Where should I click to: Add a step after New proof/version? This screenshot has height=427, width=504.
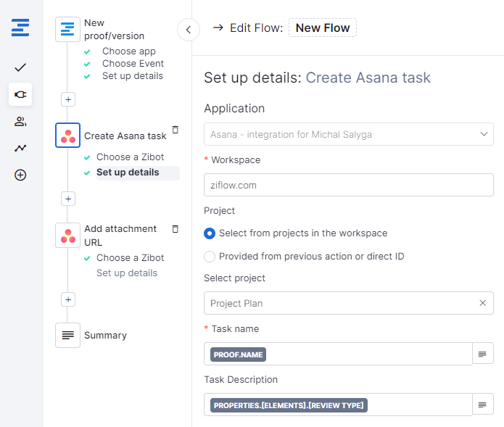click(68, 99)
